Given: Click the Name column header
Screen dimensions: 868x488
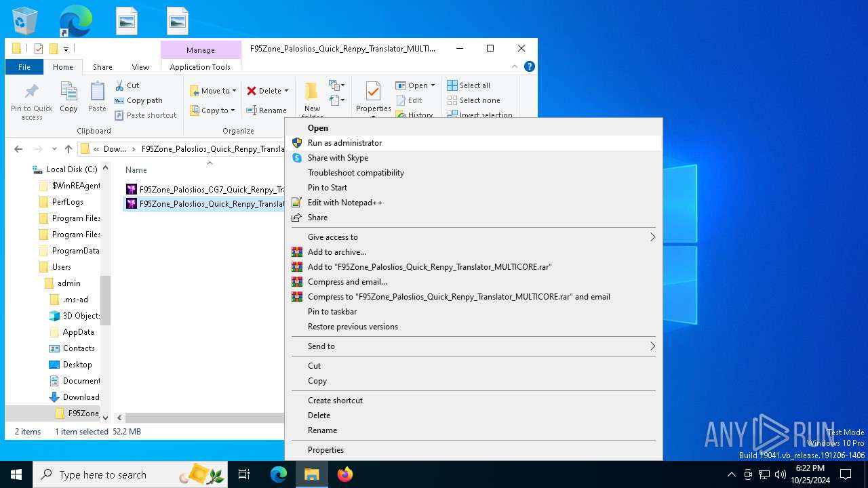Looking at the screenshot, I should pyautogui.click(x=136, y=170).
